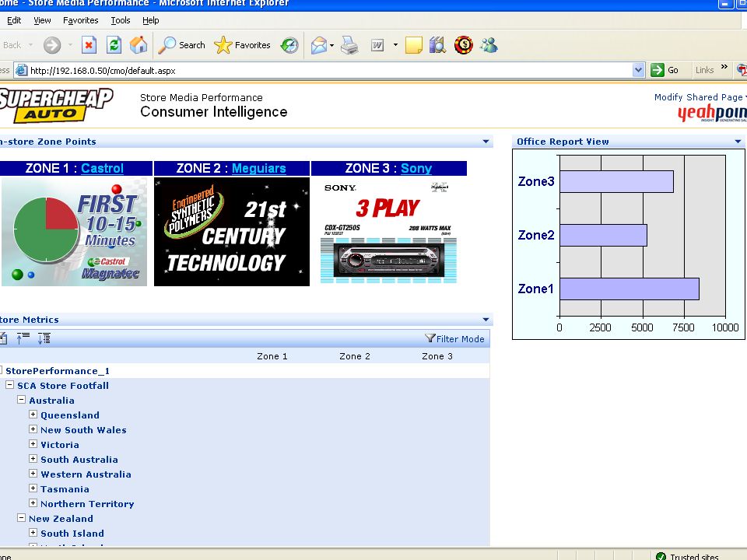Click the Links toolbar label
Image resolution: width=747 pixels, height=560 pixels.
[x=704, y=70]
